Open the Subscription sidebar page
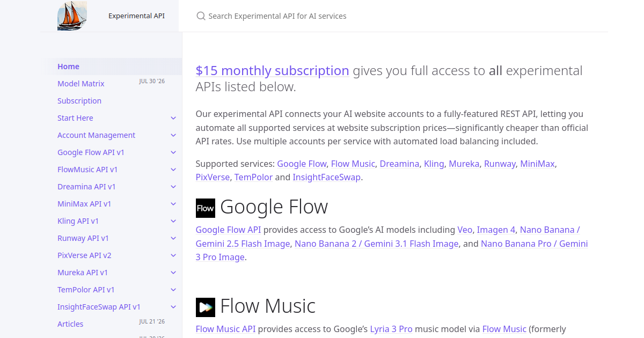Screen dimensions: 644x338 pyautogui.click(x=79, y=101)
